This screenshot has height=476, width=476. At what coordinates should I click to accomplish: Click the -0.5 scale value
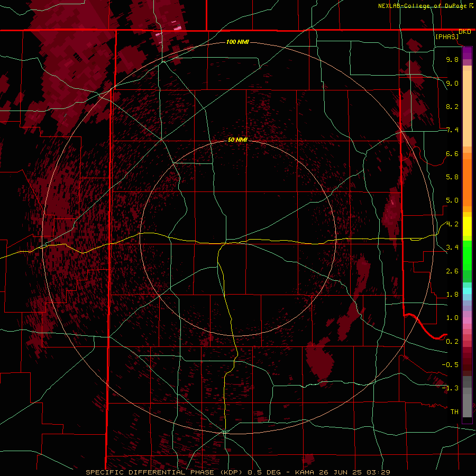coord(450,364)
